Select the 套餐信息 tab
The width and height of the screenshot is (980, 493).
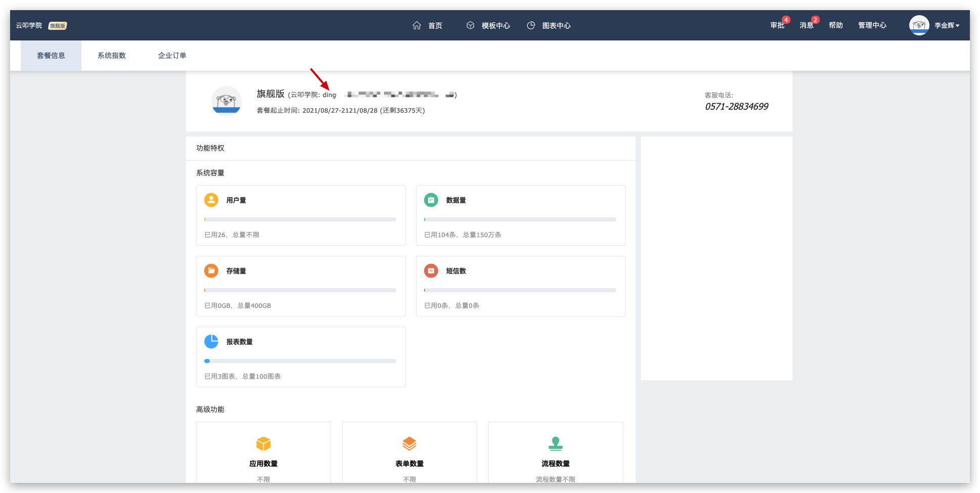pyautogui.click(x=51, y=56)
